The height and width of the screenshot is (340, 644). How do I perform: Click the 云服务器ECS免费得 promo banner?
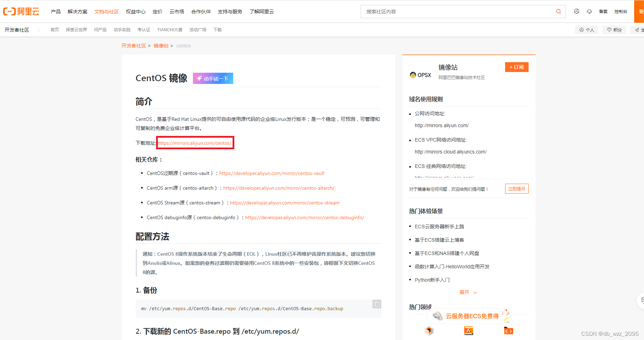point(469,316)
